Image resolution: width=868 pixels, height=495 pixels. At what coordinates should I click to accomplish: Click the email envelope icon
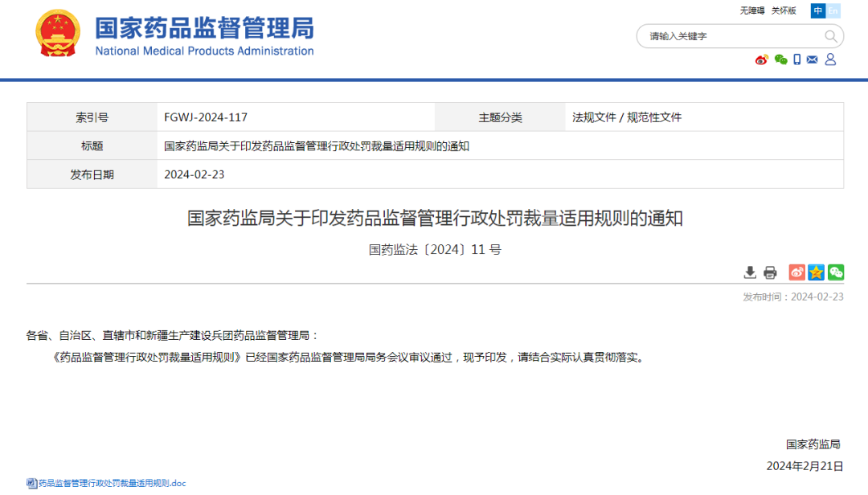click(813, 59)
